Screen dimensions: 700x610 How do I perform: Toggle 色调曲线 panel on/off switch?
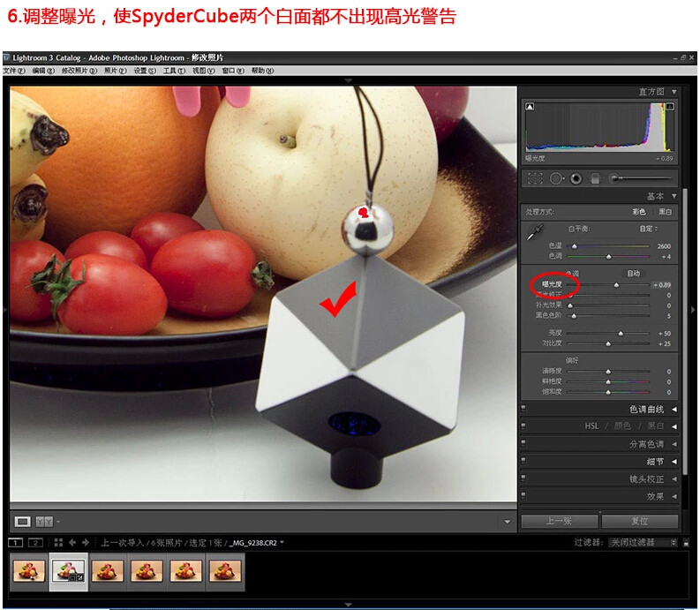click(523, 409)
